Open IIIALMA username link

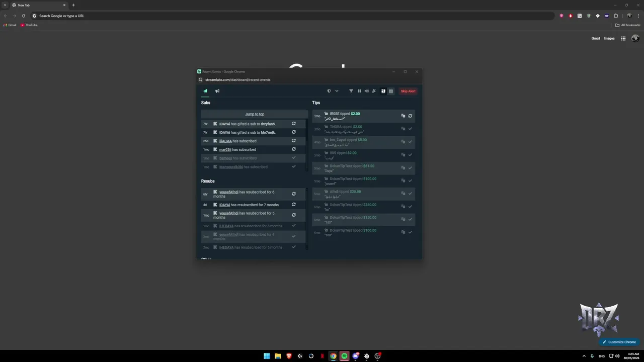225,141
